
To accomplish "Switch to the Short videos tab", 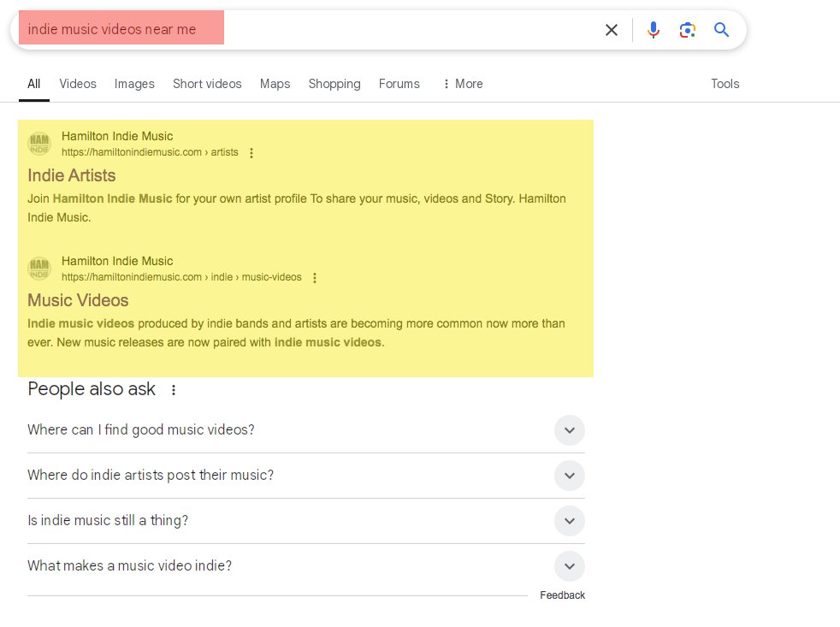I will click(207, 84).
